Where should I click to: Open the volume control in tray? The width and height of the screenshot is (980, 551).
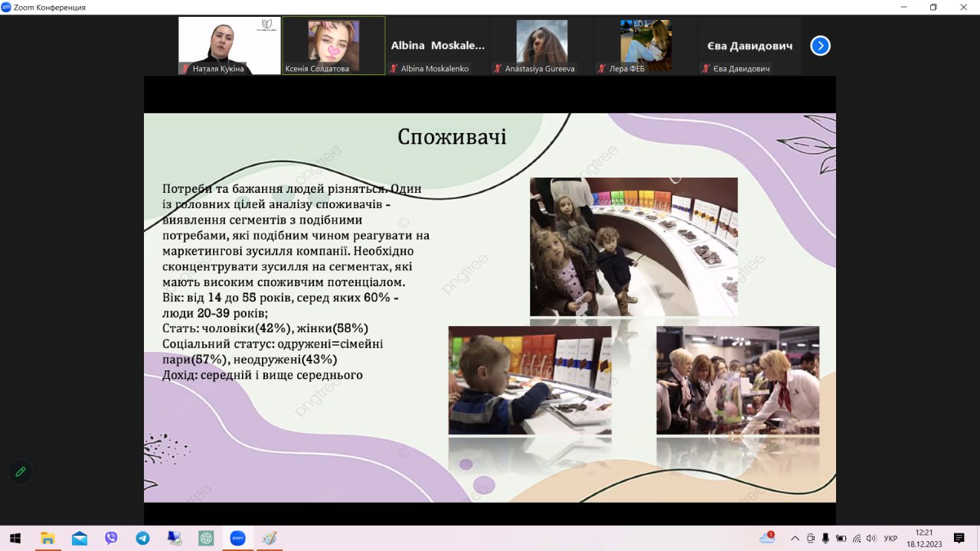click(x=871, y=538)
